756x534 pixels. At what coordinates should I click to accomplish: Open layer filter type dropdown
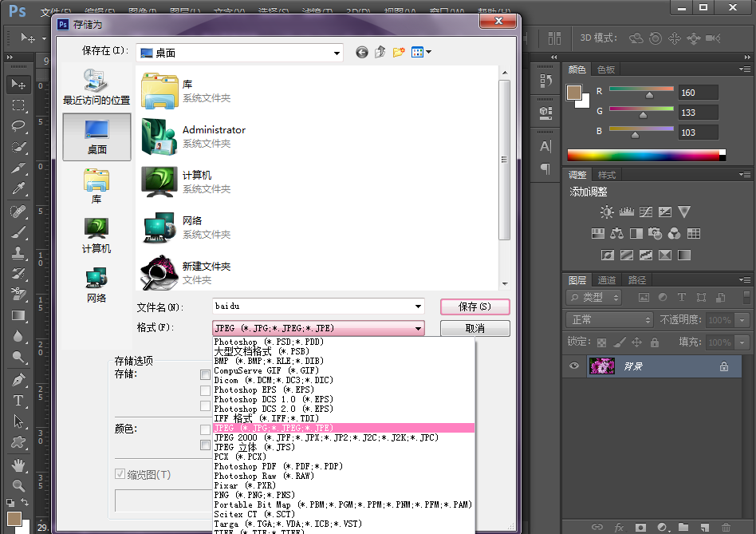593,298
